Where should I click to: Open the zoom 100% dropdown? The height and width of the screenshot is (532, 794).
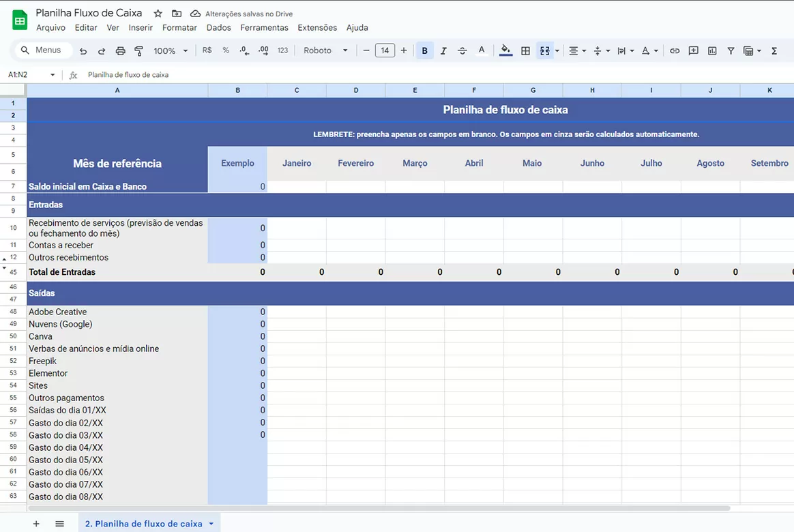click(171, 50)
